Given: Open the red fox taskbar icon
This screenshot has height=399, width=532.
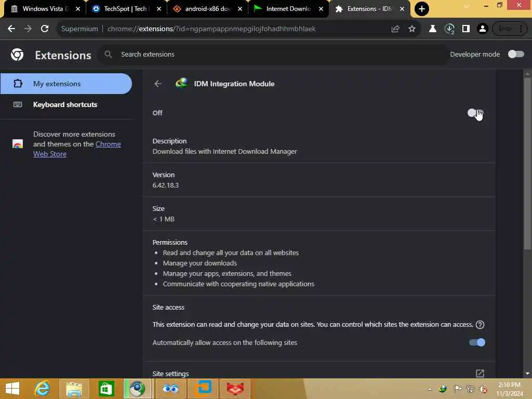Looking at the screenshot, I should pyautogui.click(x=235, y=389).
